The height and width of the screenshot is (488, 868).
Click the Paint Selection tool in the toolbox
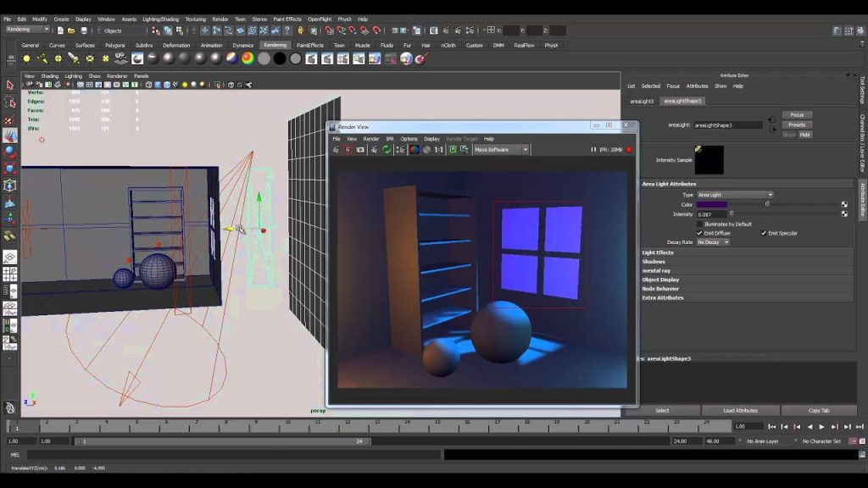coord(10,119)
